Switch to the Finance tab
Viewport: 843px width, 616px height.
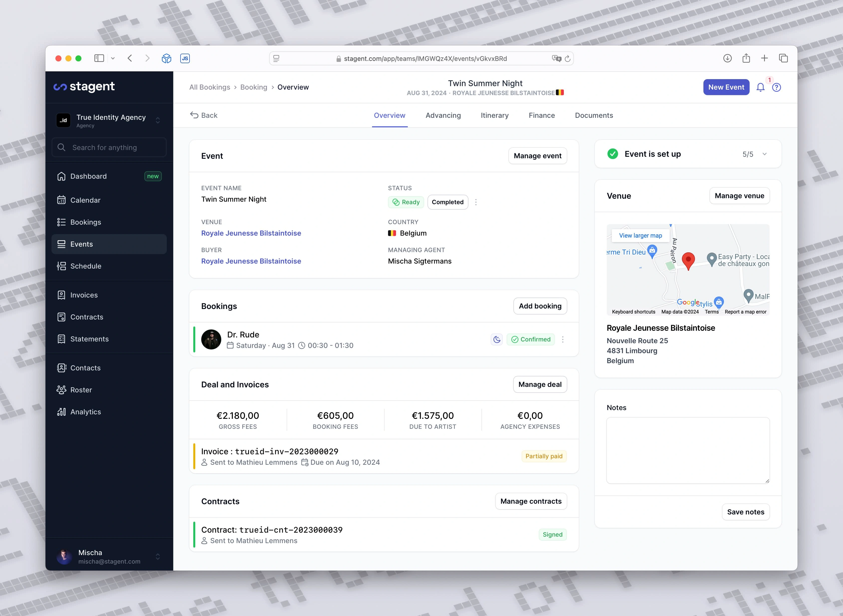point(542,115)
